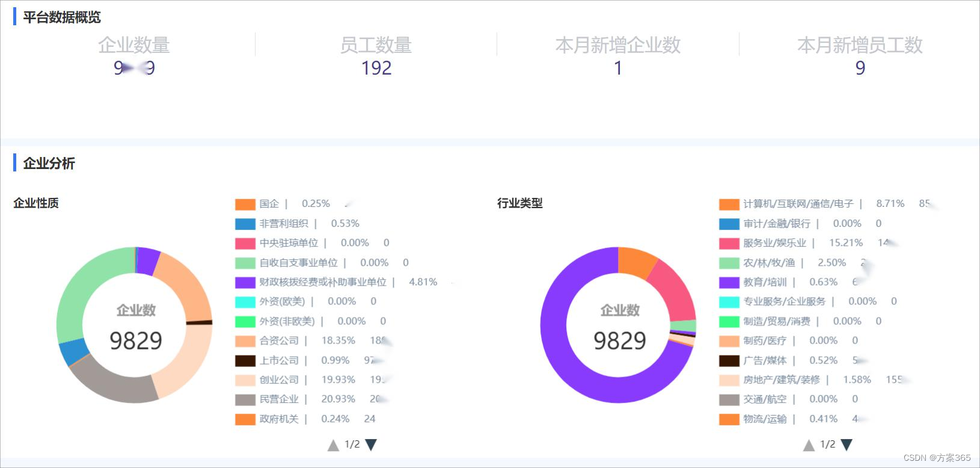Click the 专业服务/企业服务 legend label
Viewport: 980px width, 468px height.
point(785,302)
